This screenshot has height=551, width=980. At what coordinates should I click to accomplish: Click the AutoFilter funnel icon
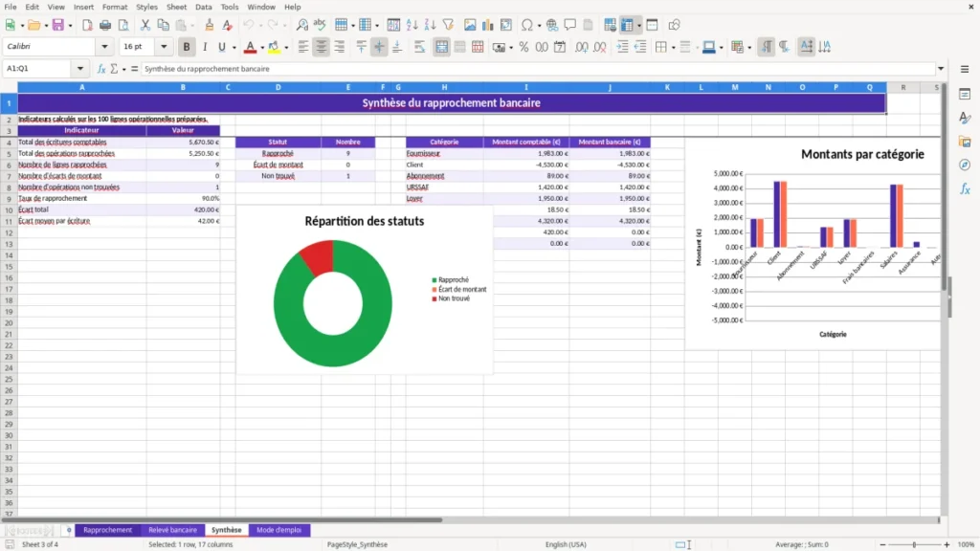(448, 25)
